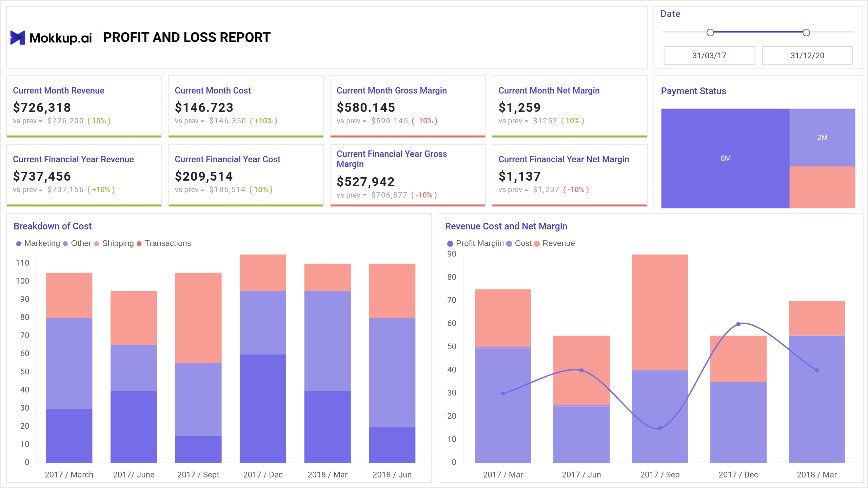
Task: Click the Payment Status heading
Action: coord(693,91)
